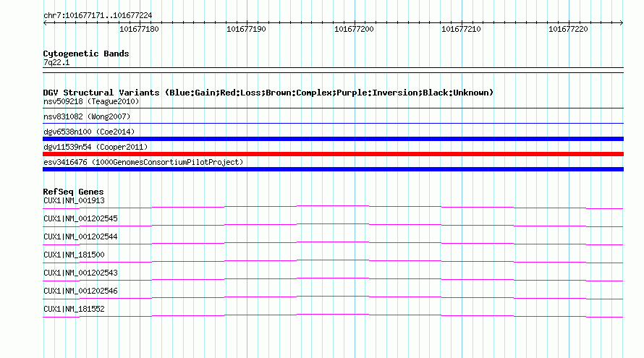Open variant dgv11539n54 (Cooper2011)

[x=96, y=147]
